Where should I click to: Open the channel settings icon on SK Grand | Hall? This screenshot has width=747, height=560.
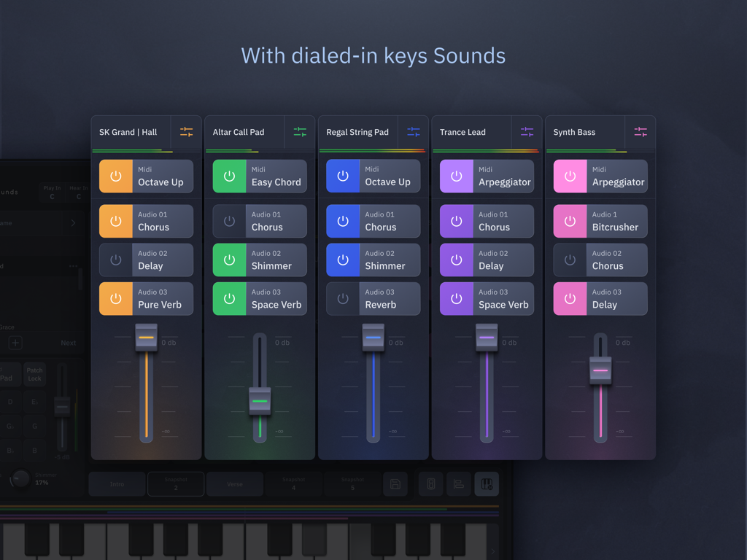coord(187,132)
